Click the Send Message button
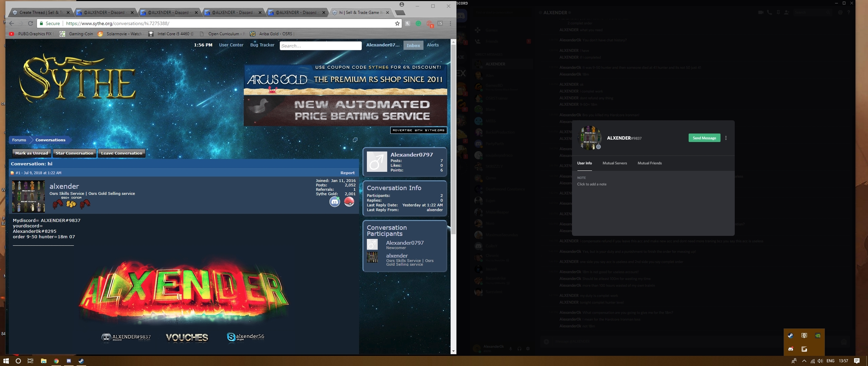 coord(704,138)
